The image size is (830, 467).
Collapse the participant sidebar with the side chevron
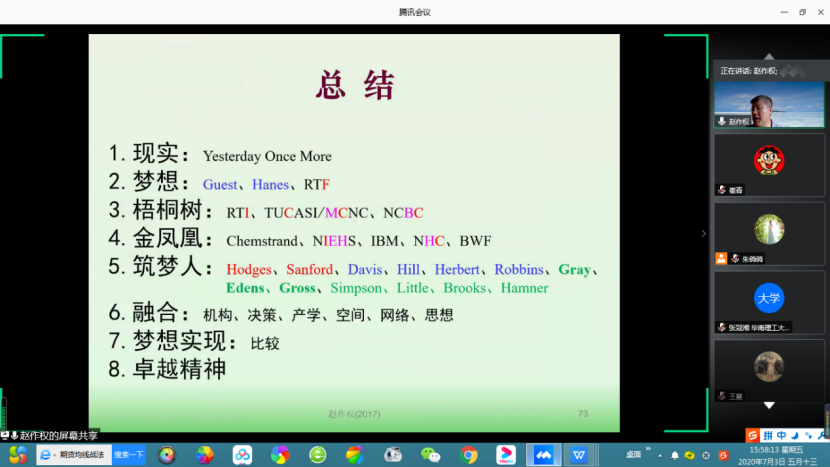[703, 234]
